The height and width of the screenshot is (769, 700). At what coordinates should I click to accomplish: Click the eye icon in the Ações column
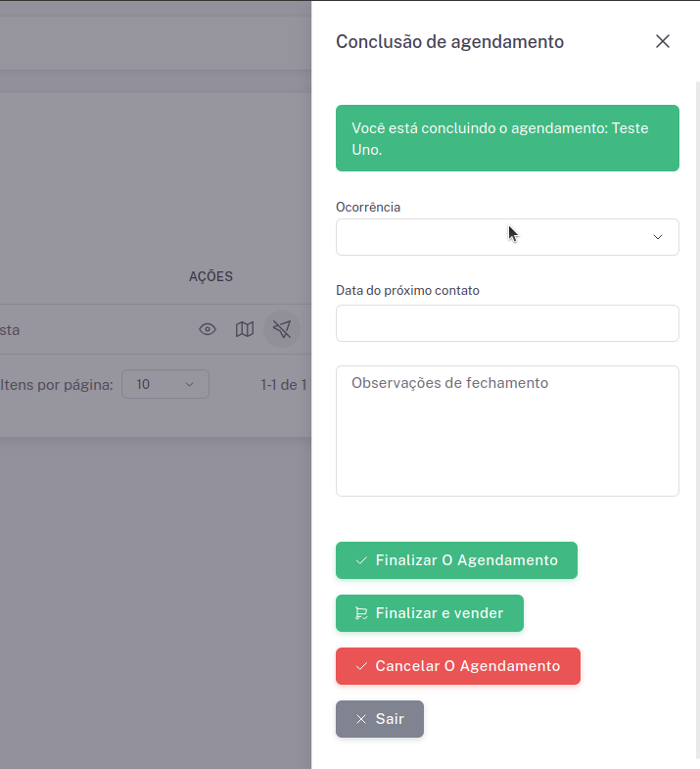[x=208, y=329]
